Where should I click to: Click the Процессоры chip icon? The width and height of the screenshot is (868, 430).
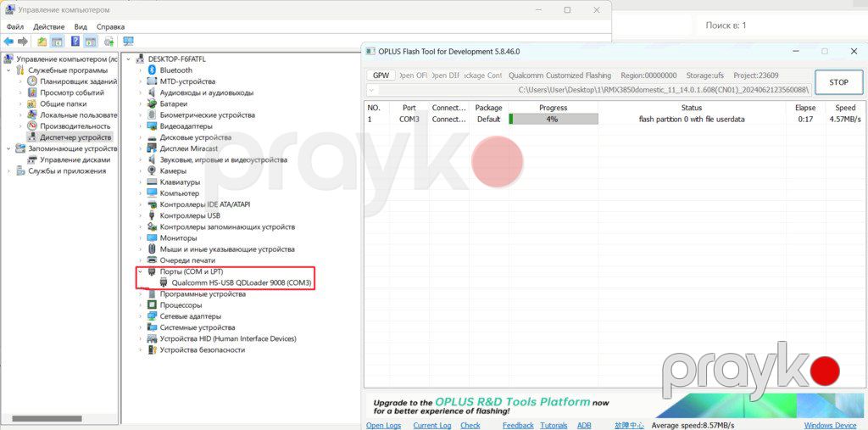pos(153,305)
